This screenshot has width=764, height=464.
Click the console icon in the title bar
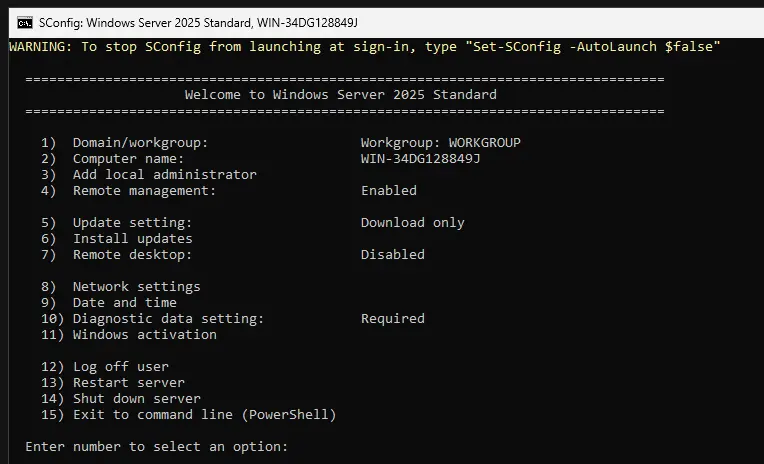click(24, 22)
